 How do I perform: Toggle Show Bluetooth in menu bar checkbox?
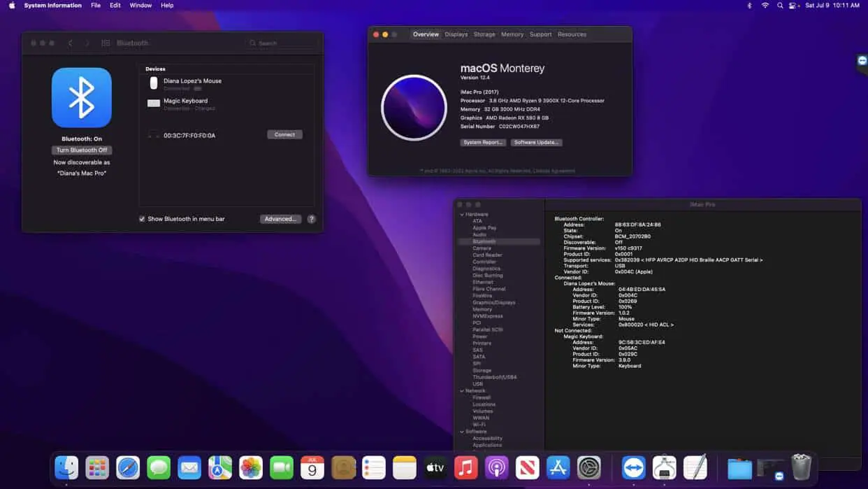point(142,219)
